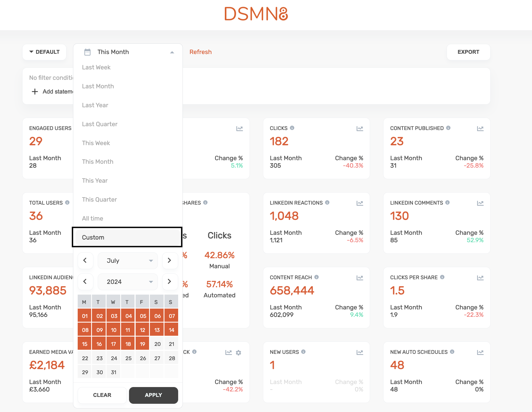Click info icon beside New Users
This screenshot has width=532, height=412.
303,352
